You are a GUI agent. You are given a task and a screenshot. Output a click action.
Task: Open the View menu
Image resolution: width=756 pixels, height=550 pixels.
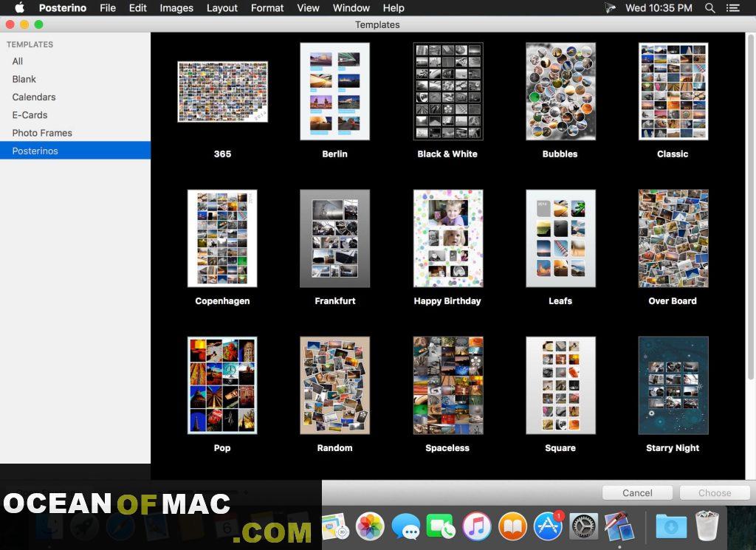pyautogui.click(x=308, y=7)
